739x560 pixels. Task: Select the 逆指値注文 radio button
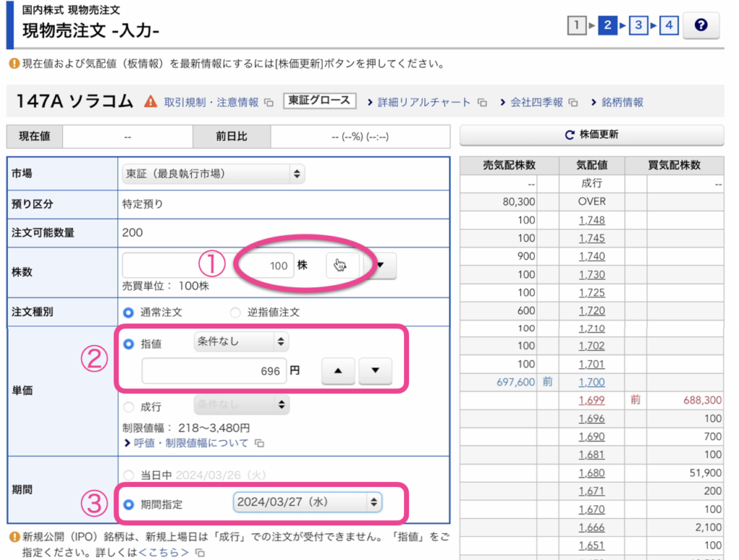click(x=235, y=312)
